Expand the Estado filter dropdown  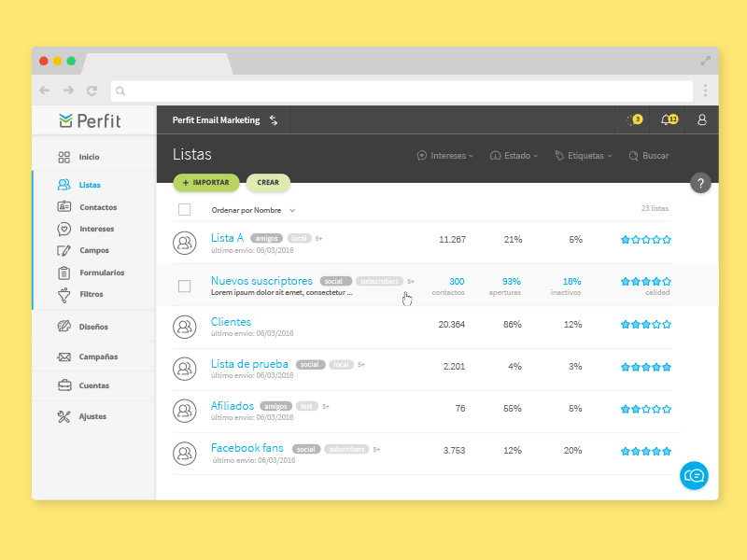[x=514, y=156]
